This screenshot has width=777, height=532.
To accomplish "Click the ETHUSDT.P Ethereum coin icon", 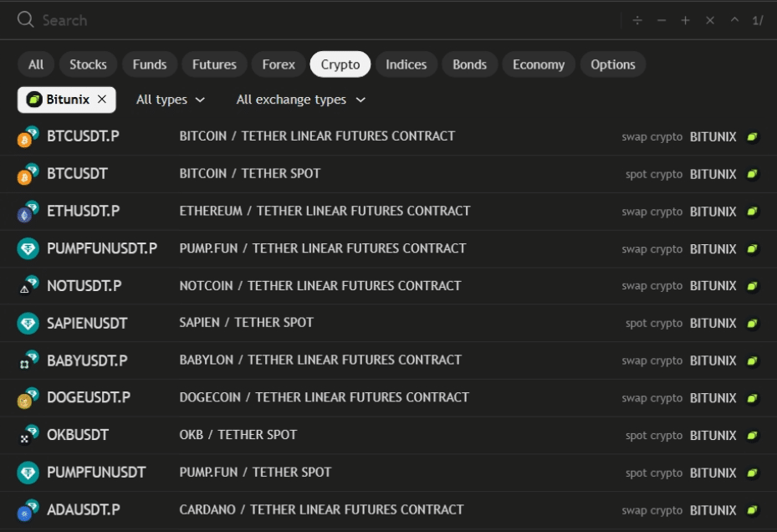I will click(24, 215).
